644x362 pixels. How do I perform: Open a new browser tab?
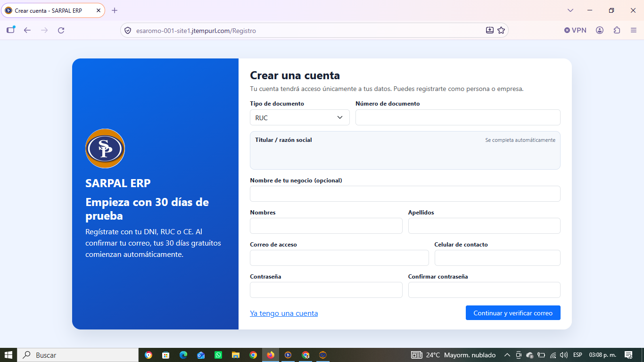pyautogui.click(x=115, y=10)
